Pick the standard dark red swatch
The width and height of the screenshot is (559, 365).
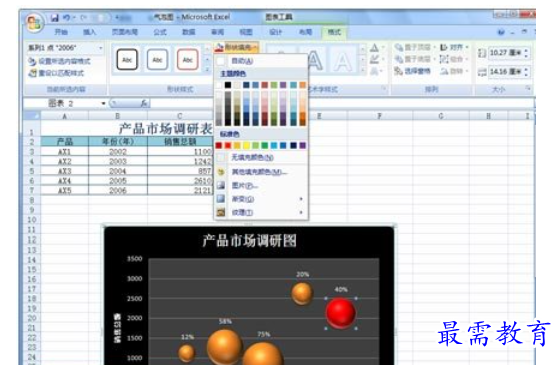(219, 145)
